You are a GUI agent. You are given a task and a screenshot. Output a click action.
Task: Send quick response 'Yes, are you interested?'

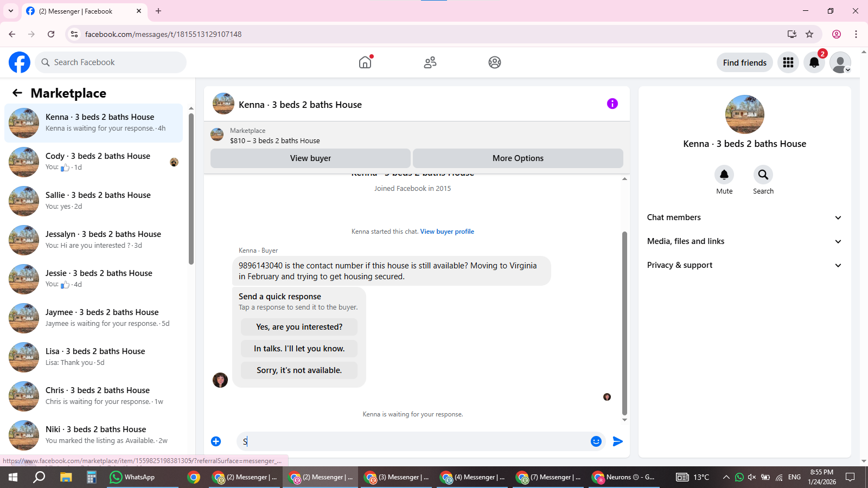pos(299,327)
